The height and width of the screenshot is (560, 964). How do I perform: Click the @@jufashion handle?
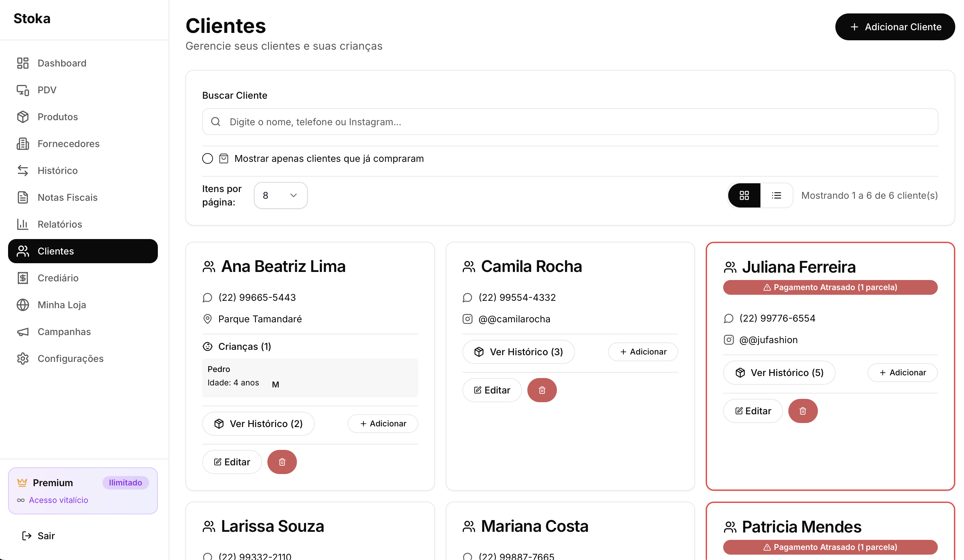pyautogui.click(x=768, y=339)
